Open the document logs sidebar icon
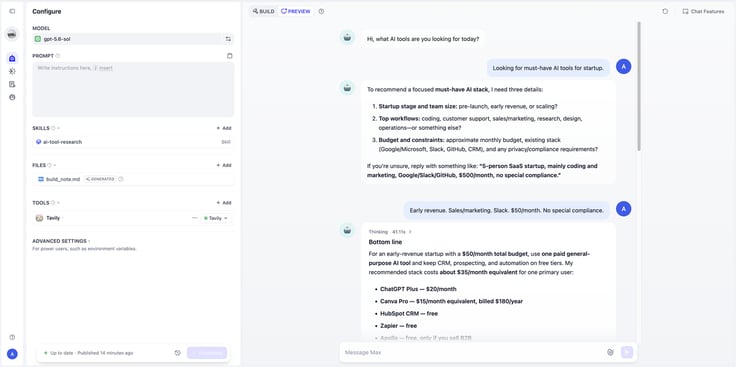Image resolution: width=736 pixels, height=367 pixels. click(x=12, y=84)
